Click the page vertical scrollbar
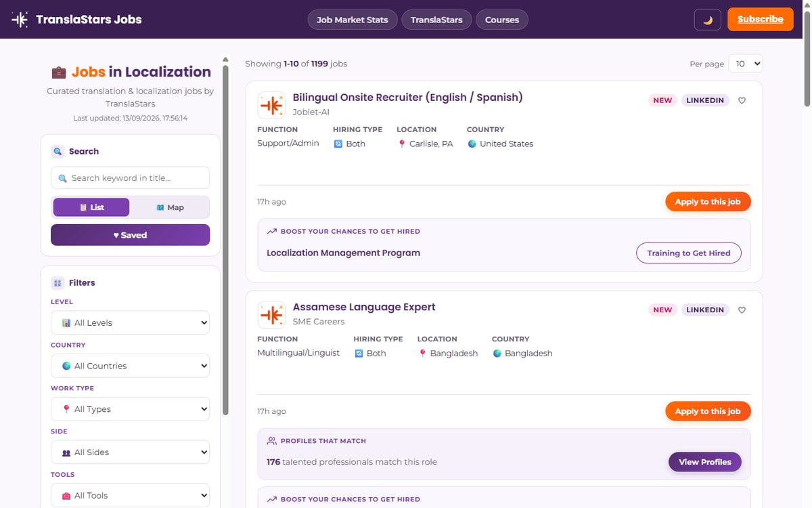Screen dimensions: 812x508 click(x=807, y=58)
